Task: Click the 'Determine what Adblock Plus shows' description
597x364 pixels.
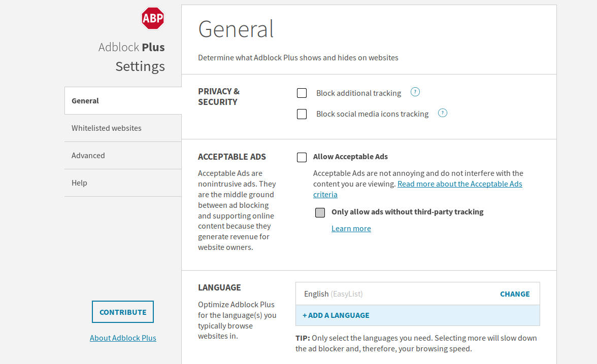Action: 298,58
